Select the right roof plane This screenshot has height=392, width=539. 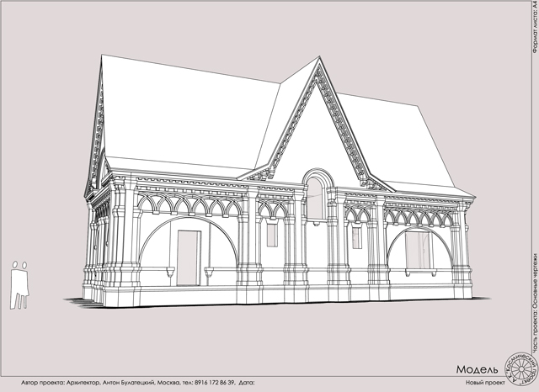pos(403,140)
